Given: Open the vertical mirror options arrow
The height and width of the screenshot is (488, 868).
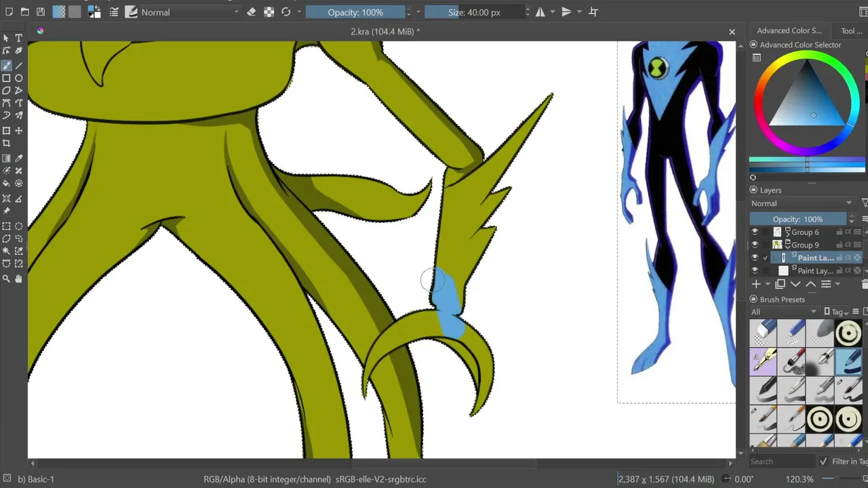Looking at the screenshot, I should (579, 12).
